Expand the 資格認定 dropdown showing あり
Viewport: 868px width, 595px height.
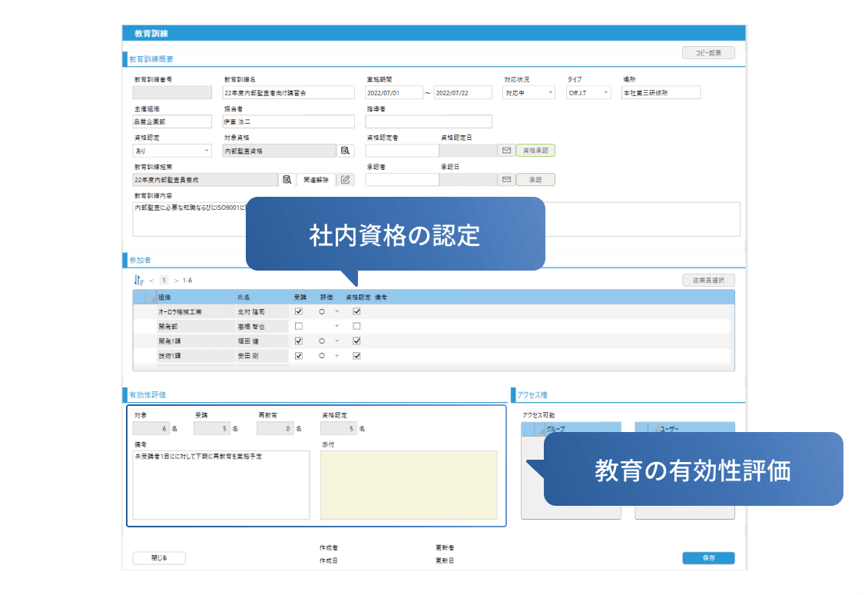click(x=172, y=151)
